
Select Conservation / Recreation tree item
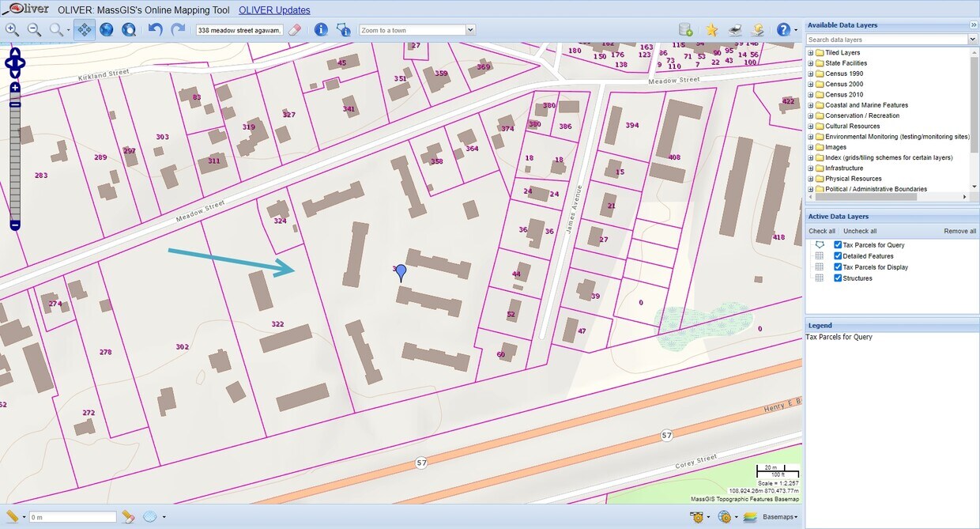pos(862,115)
